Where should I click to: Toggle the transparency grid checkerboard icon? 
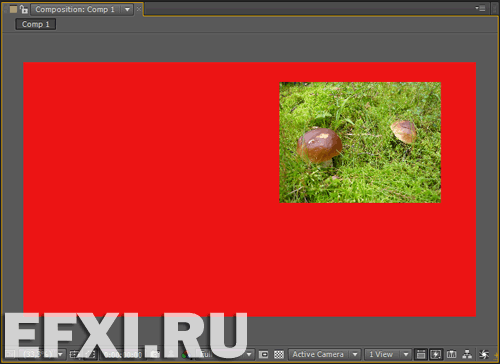click(279, 354)
